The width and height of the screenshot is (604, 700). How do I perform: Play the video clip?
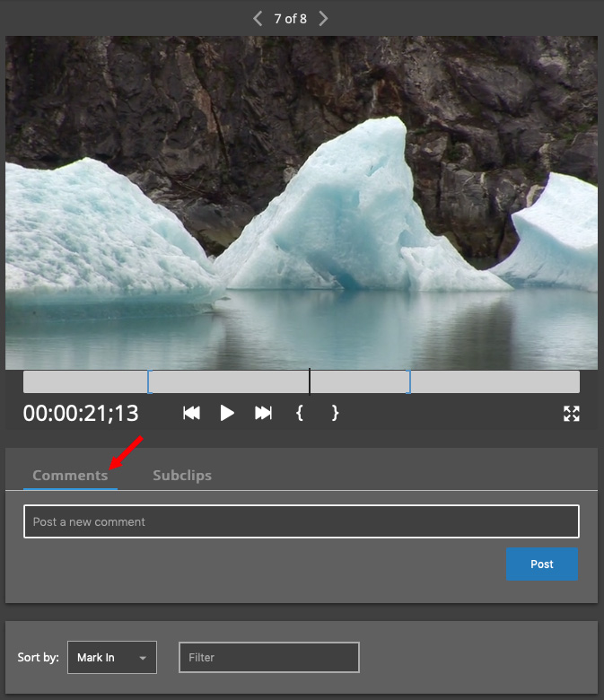pyautogui.click(x=227, y=413)
